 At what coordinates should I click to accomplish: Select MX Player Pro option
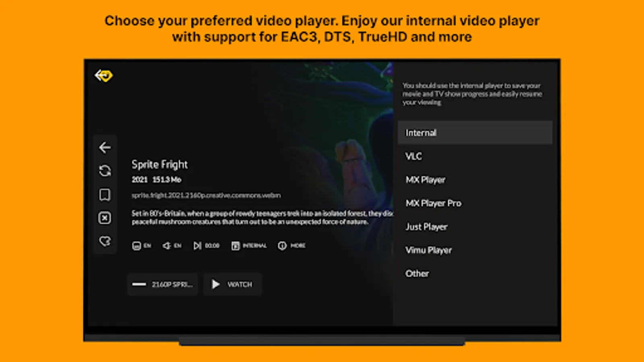pyautogui.click(x=475, y=203)
